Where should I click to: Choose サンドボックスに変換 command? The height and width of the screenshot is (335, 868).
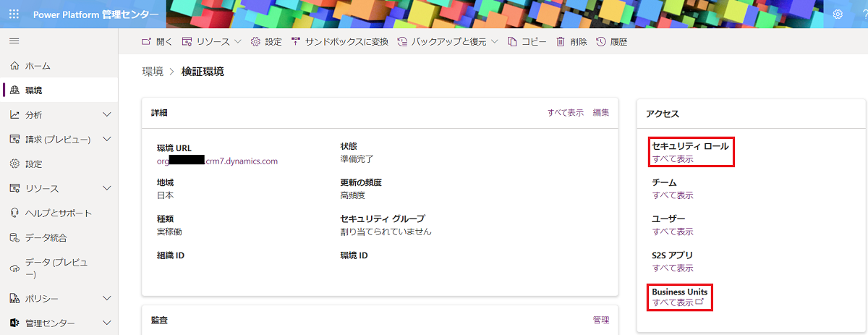point(339,42)
